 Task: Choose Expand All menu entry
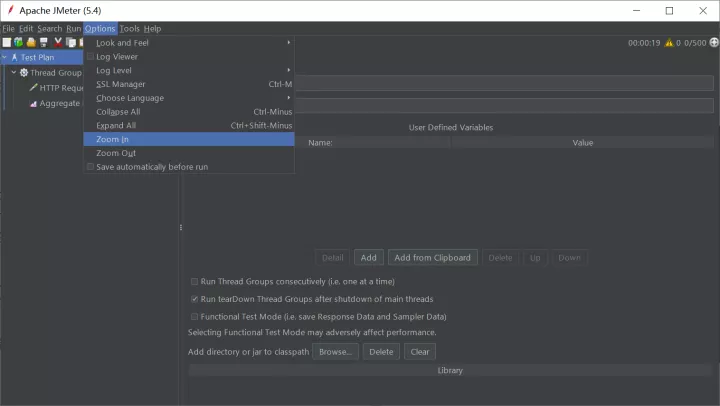(x=189, y=125)
